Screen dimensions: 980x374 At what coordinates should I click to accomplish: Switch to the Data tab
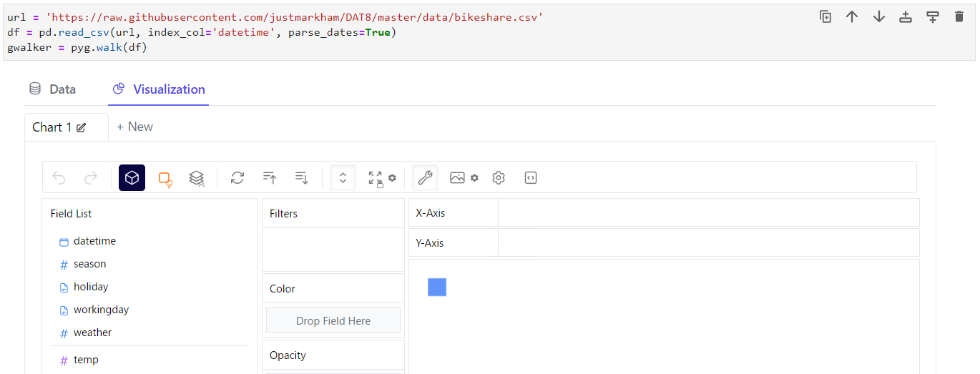(x=53, y=89)
